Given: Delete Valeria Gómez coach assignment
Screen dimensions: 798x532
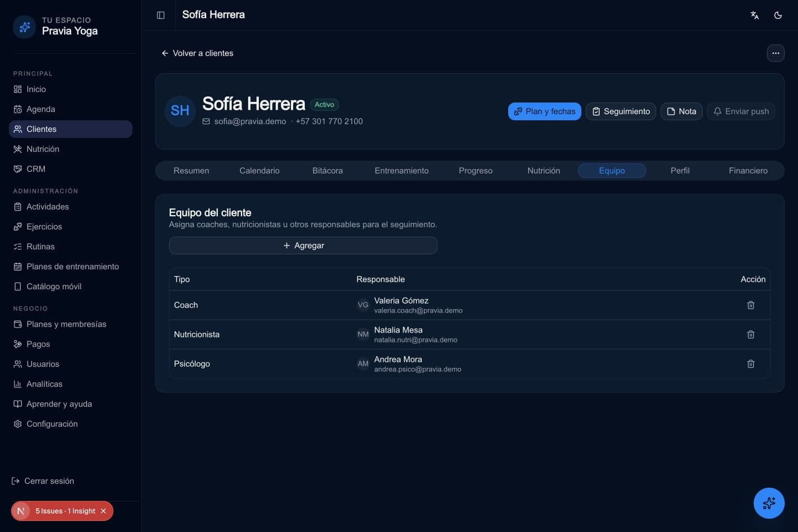Looking at the screenshot, I should tap(750, 305).
